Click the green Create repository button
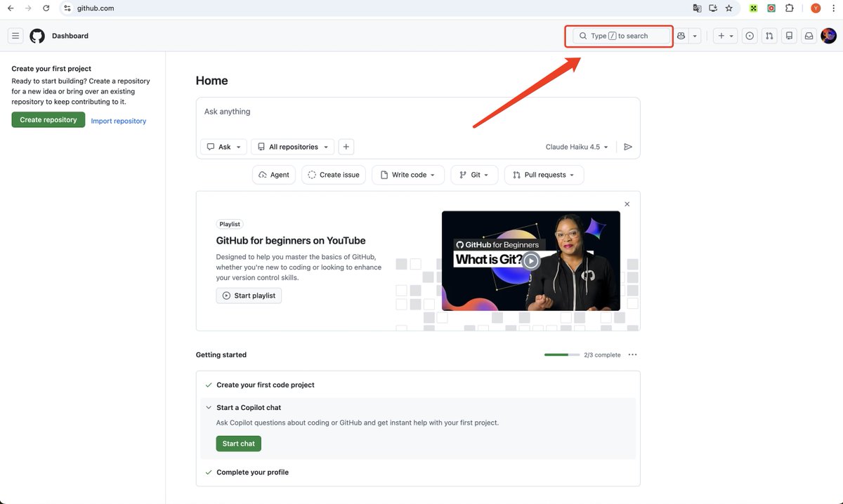843x504 pixels. tap(48, 120)
